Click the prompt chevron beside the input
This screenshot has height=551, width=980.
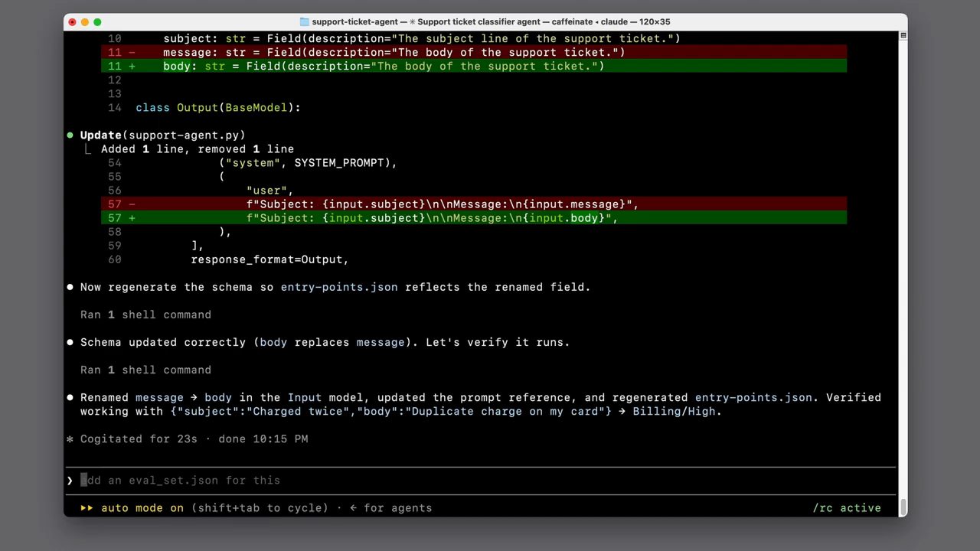70,481
